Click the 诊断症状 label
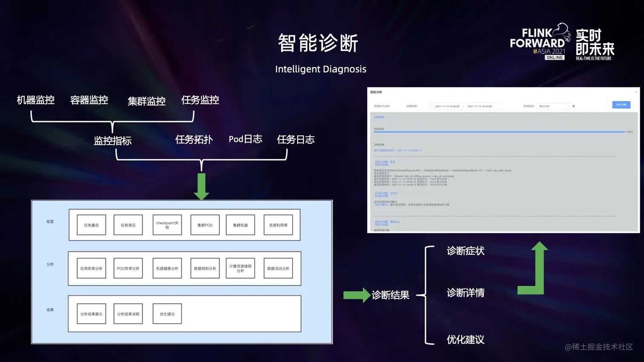This screenshot has height=362, width=644. [x=466, y=251]
